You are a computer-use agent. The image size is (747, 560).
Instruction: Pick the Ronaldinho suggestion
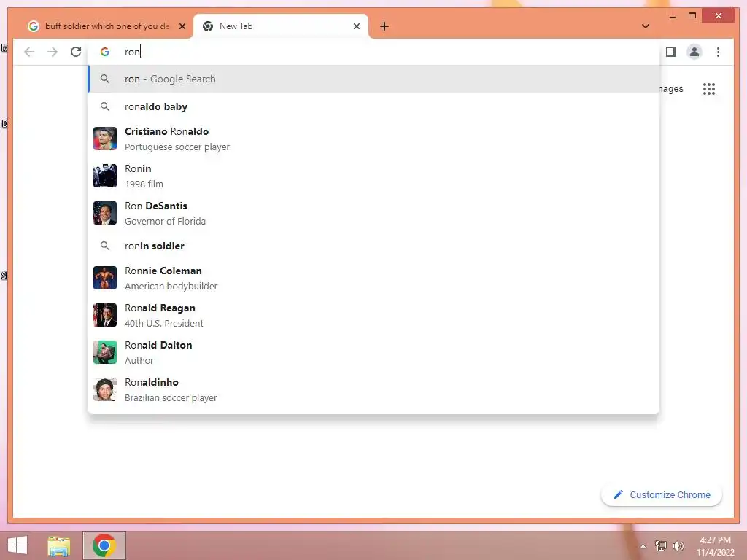373,389
